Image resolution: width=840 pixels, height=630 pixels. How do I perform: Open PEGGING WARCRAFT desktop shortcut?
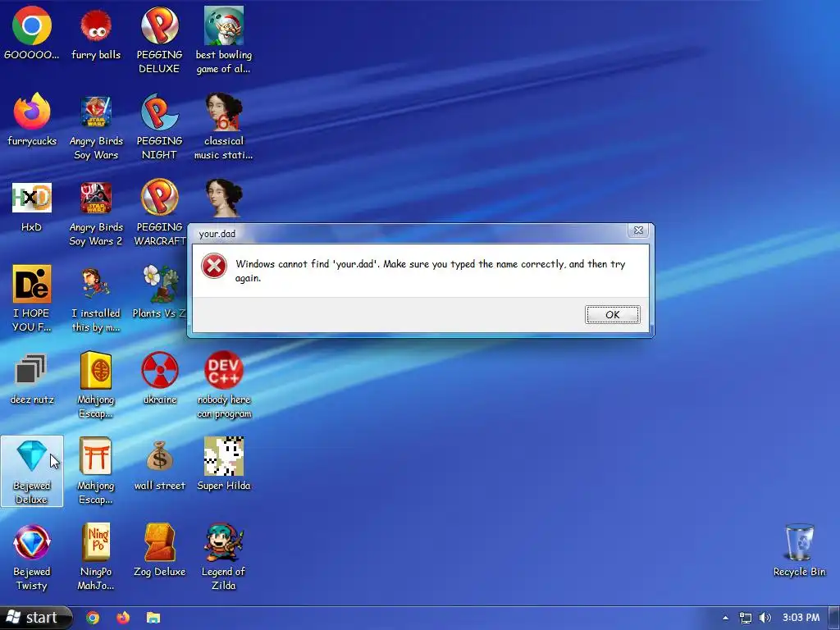click(x=159, y=213)
